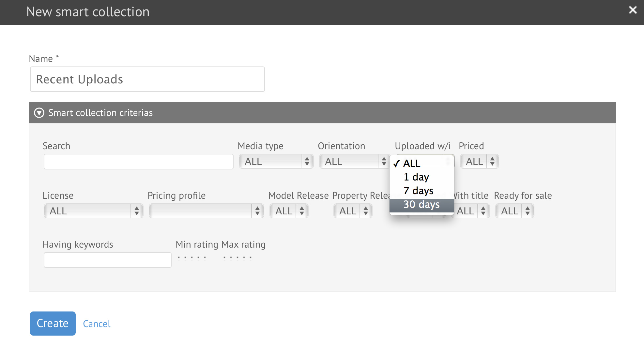This screenshot has height=361, width=644.
Task: Open the Media type dropdown
Action: tap(276, 162)
